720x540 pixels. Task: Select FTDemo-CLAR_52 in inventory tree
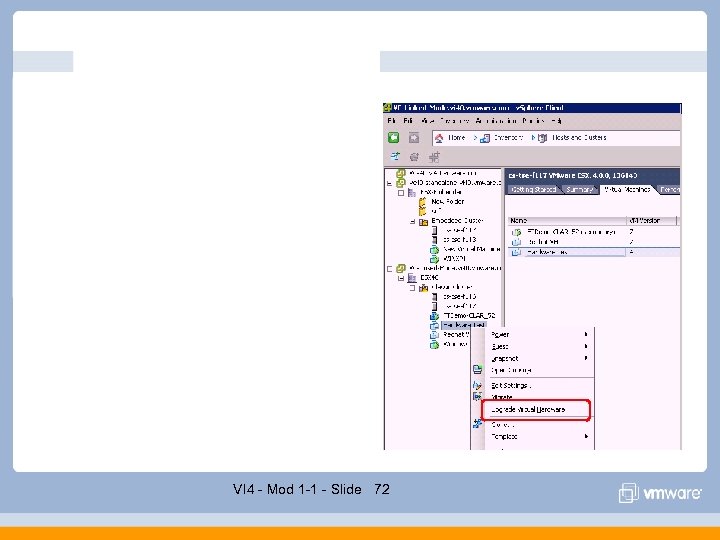coord(469,316)
